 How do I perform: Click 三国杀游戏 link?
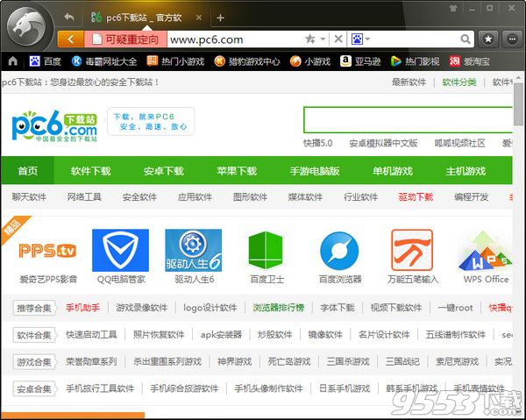(348, 361)
